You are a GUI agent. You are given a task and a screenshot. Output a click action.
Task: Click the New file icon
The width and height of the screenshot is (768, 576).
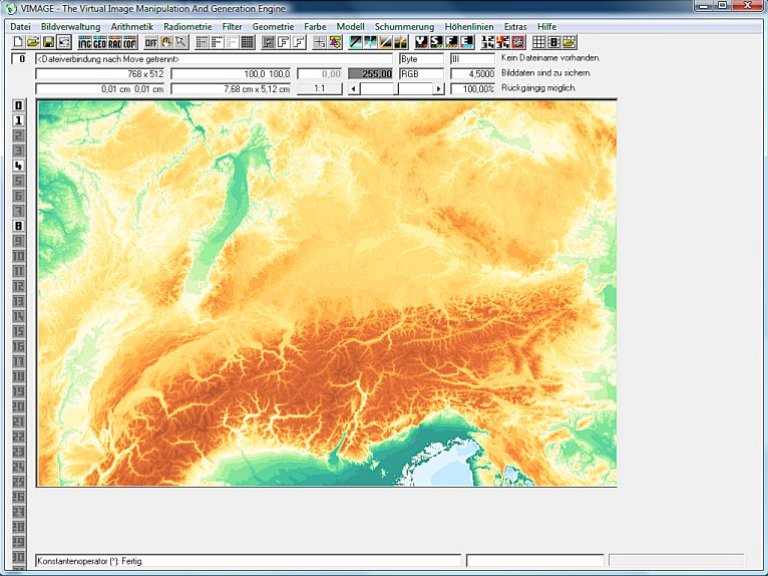18,42
